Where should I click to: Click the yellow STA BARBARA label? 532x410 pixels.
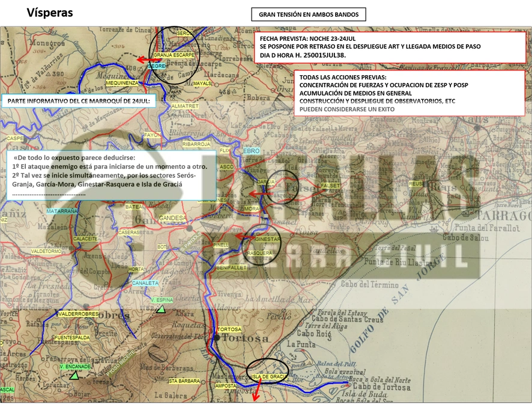184,381
